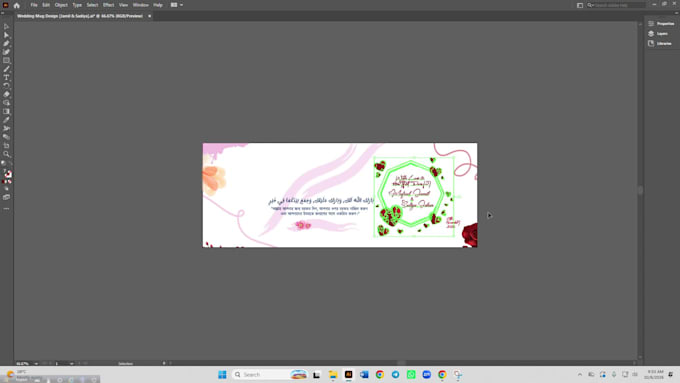Click the red rose at artboard corner
This screenshot has width=680, height=383.
tap(470, 235)
